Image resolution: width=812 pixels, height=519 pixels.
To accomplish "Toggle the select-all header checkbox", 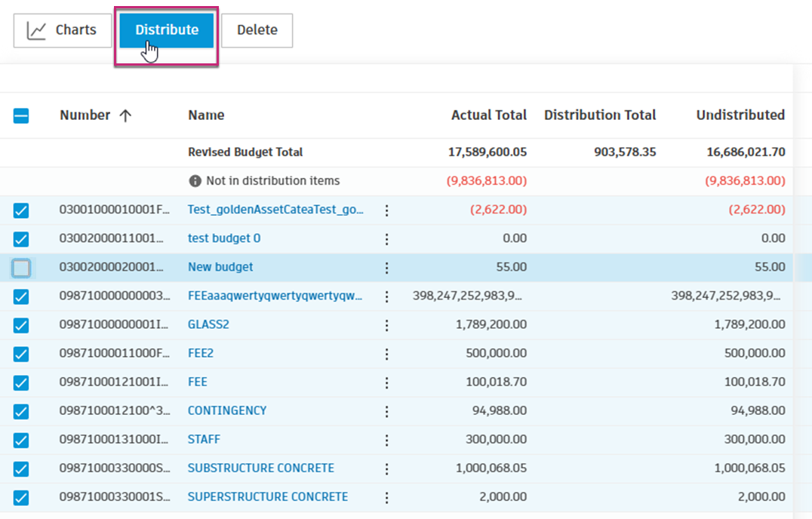I will (x=21, y=116).
